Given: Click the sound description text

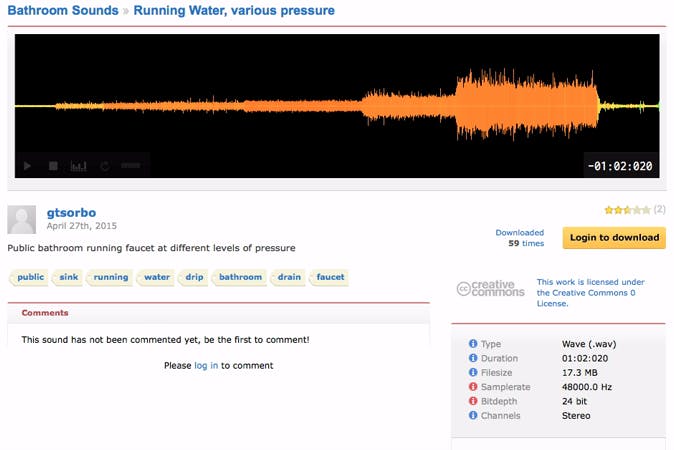Looking at the screenshot, I should [151, 248].
